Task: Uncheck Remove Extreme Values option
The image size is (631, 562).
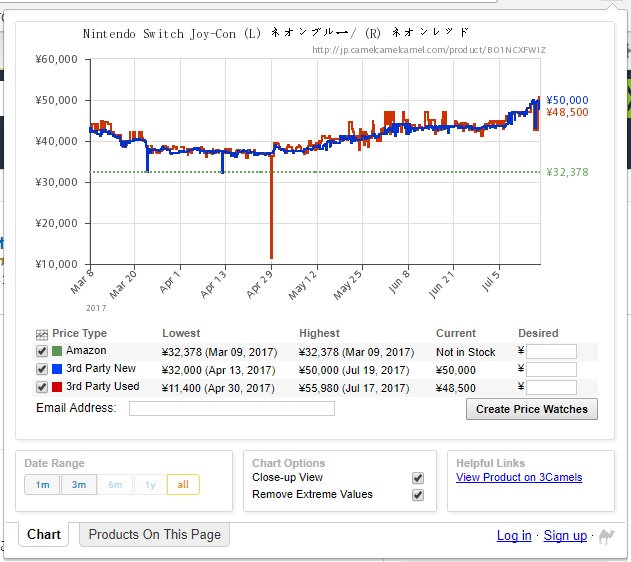Action: pyautogui.click(x=418, y=495)
